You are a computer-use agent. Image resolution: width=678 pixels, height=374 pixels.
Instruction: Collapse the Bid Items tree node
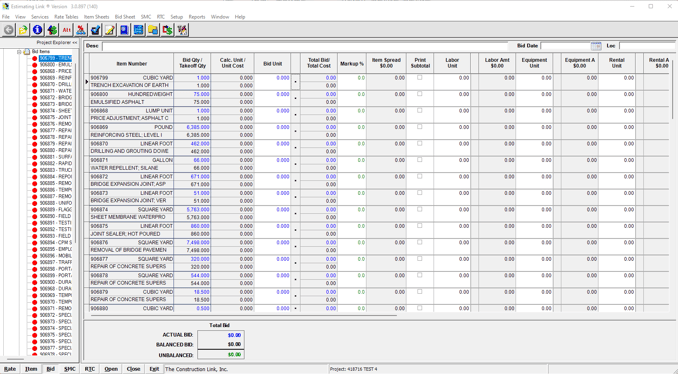[19, 52]
